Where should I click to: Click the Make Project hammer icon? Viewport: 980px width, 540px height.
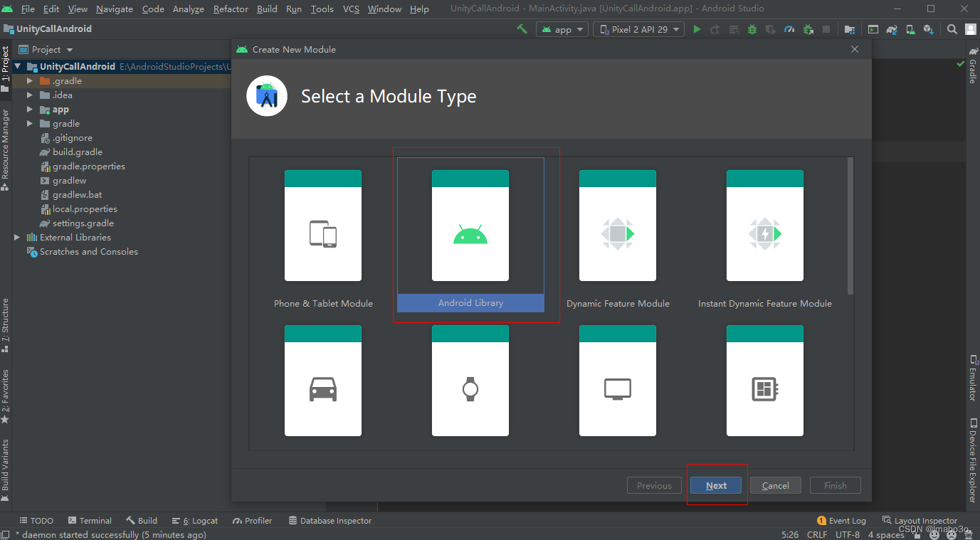522,29
